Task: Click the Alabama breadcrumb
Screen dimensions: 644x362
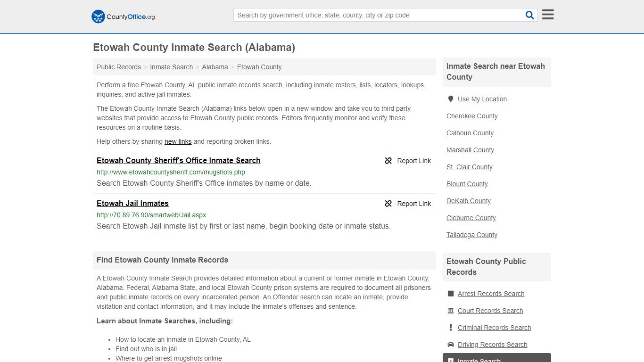Action: click(215, 67)
